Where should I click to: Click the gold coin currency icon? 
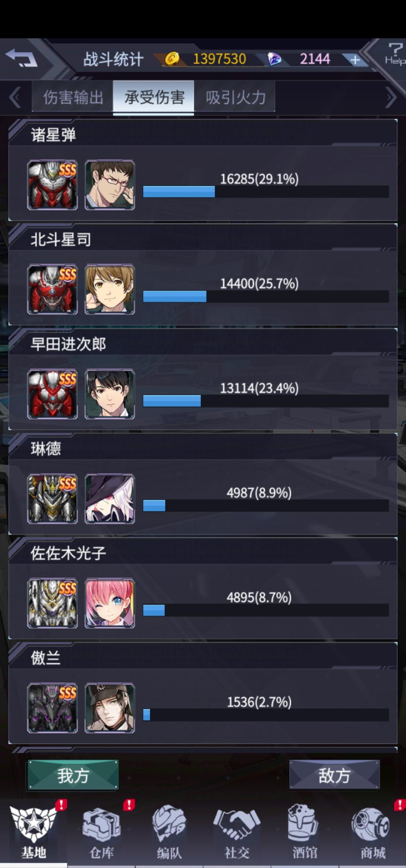tap(172, 59)
